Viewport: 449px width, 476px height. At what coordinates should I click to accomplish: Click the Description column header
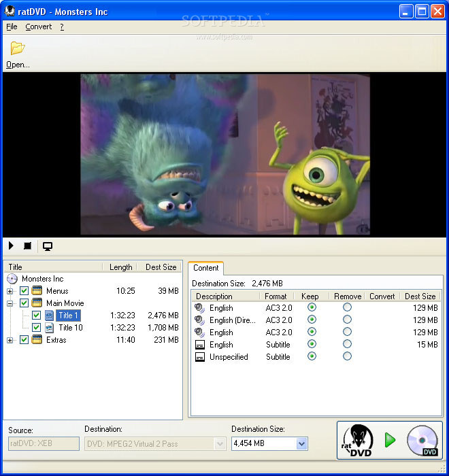pyautogui.click(x=226, y=296)
